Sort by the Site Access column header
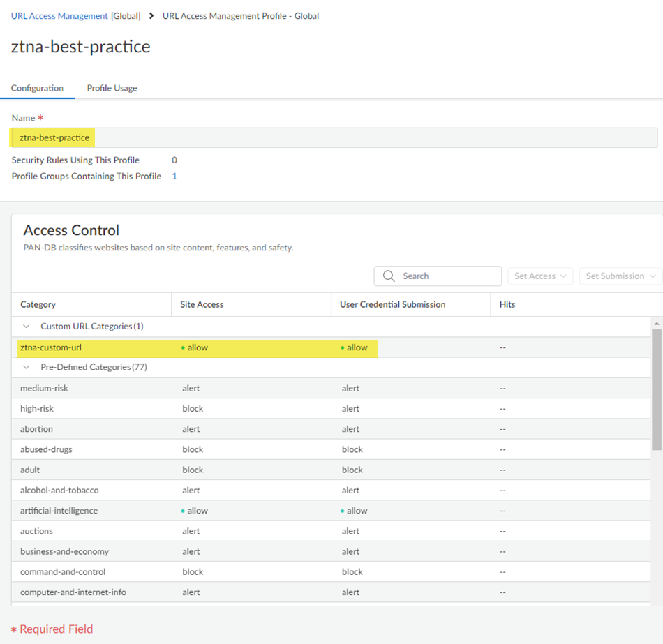The image size is (663, 644). [202, 304]
